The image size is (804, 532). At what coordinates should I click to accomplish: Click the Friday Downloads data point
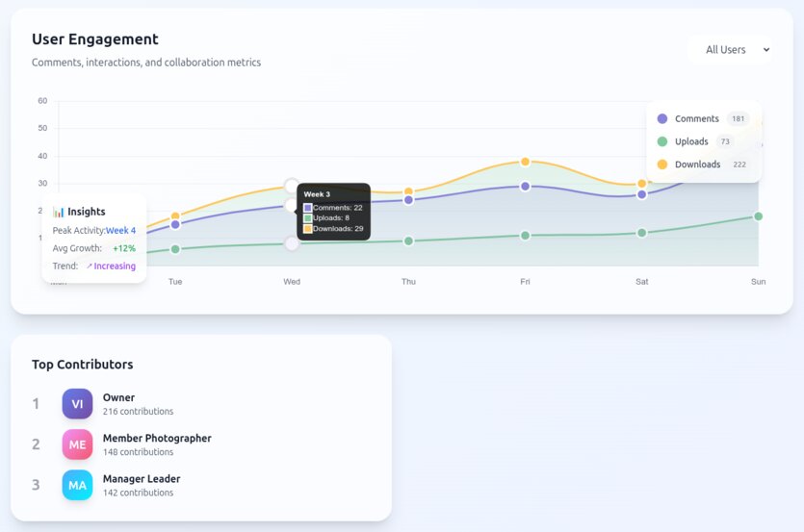pyautogui.click(x=525, y=162)
